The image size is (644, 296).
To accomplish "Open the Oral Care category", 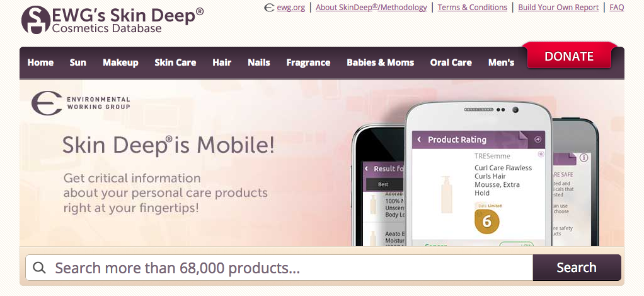I will click(x=451, y=62).
